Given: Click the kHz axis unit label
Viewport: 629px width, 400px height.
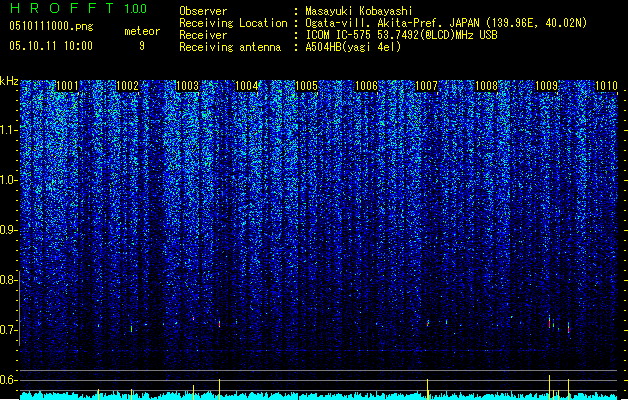Looking at the screenshot, I should 9,81.
